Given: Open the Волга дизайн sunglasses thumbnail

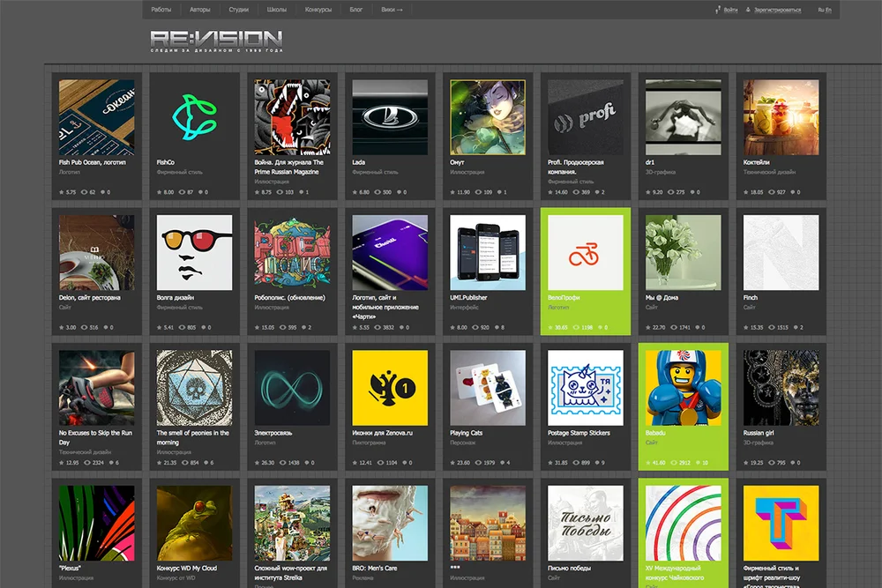Looking at the screenshot, I should tap(195, 252).
